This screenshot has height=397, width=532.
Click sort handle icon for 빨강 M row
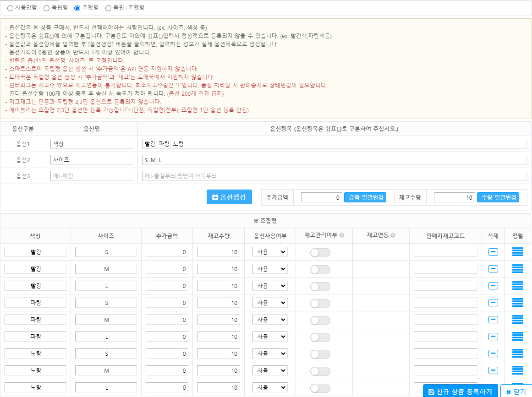(x=517, y=269)
